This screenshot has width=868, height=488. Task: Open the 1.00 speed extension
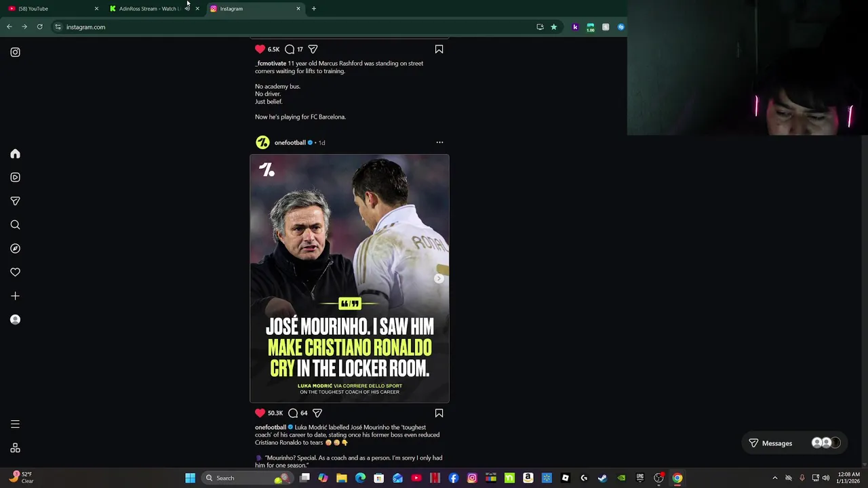point(590,27)
